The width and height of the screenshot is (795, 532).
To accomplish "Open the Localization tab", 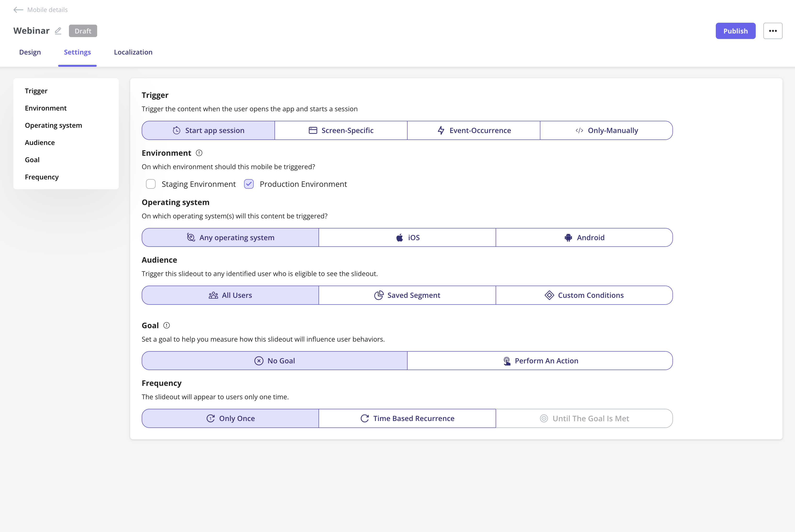I will 133,52.
